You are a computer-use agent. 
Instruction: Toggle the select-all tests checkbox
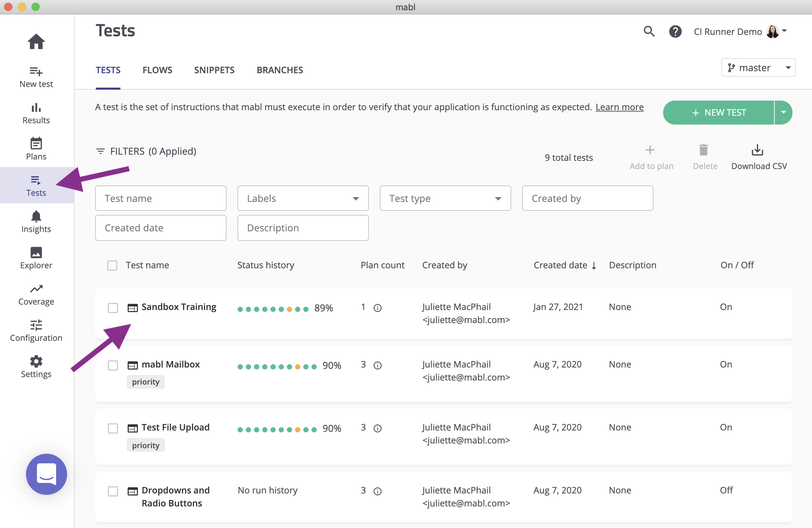click(x=112, y=265)
